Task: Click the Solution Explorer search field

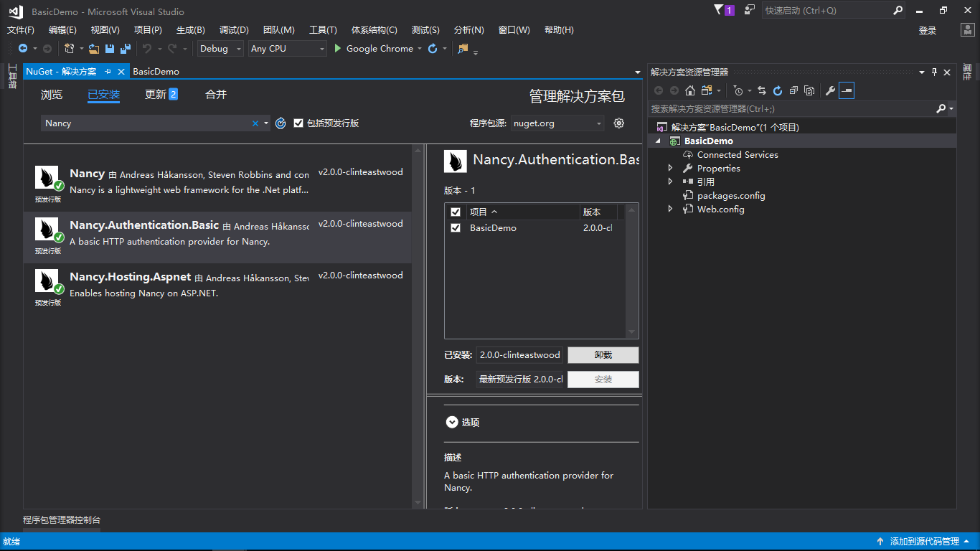Action: (x=793, y=109)
